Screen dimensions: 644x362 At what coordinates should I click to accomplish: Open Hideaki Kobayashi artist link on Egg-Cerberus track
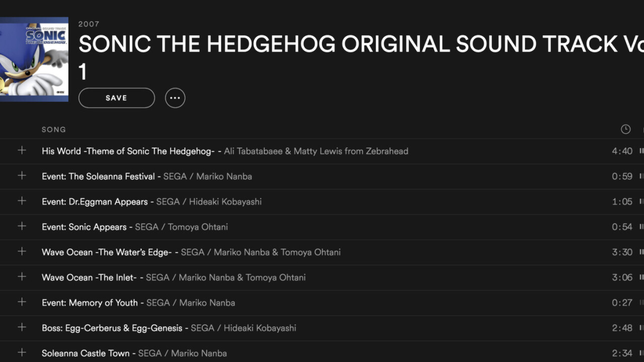tap(260, 328)
